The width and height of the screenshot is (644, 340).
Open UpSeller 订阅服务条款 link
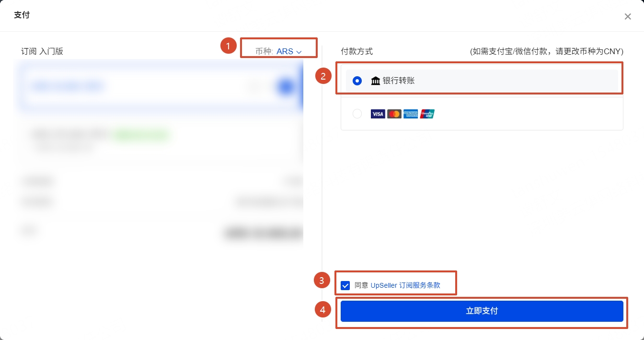405,285
